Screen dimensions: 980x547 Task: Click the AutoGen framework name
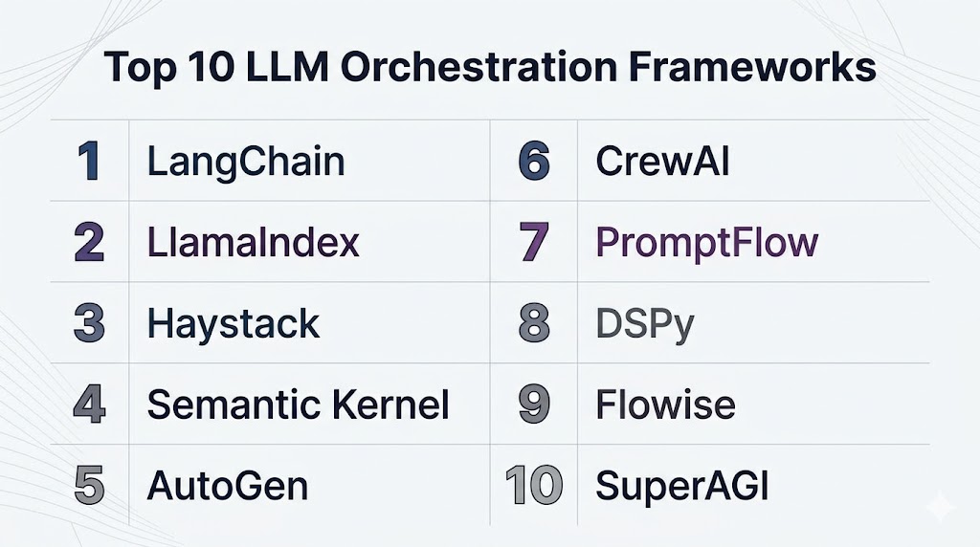[x=228, y=486]
